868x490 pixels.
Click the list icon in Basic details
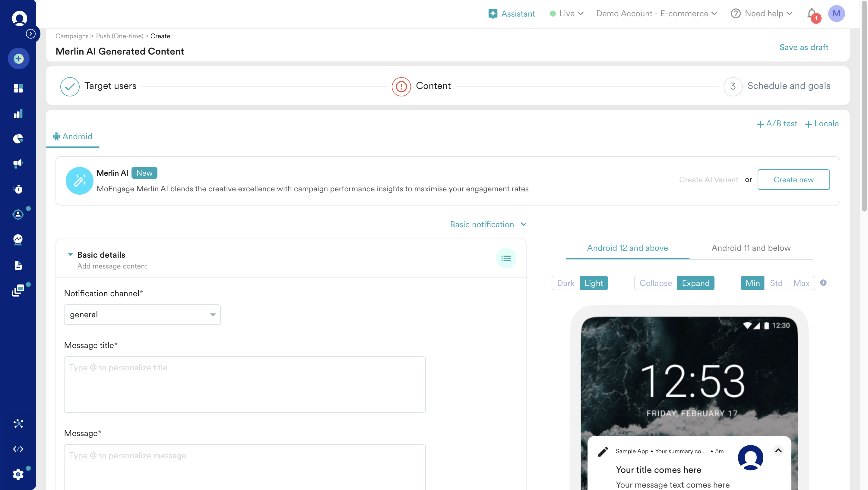(506, 258)
